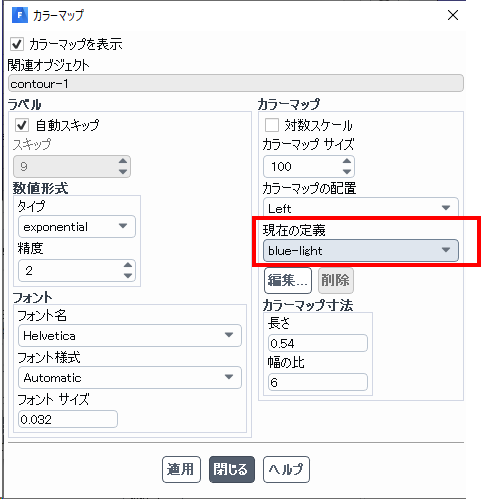Close the カラーマップ dialog window
The width and height of the screenshot is (481, 499).
pyautogui.click(x=453, y=15)
